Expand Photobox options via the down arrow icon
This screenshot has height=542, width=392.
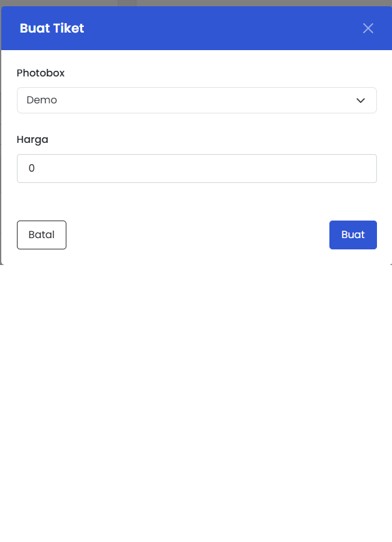pos(361,101)
